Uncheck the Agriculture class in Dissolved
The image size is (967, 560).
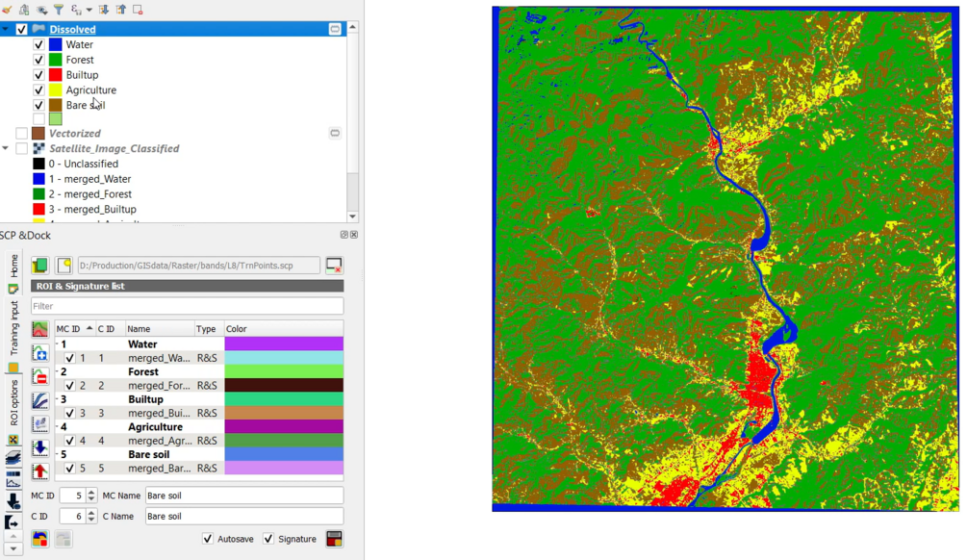38,90
